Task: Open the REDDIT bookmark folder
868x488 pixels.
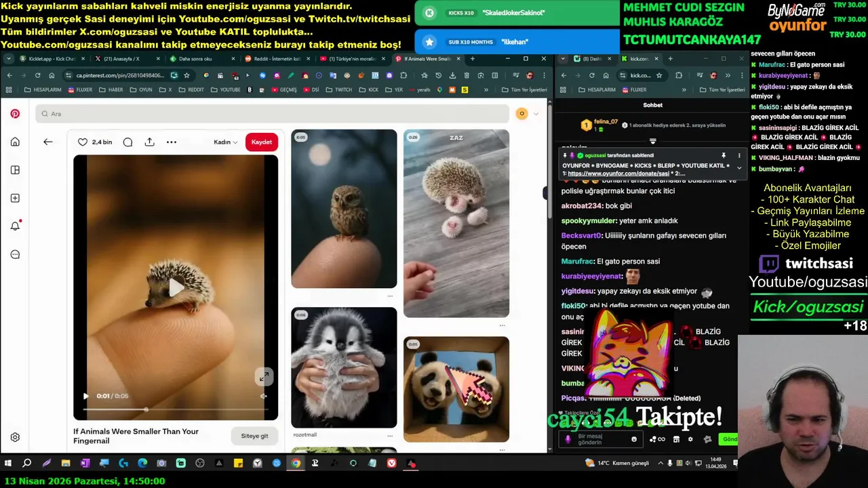Action: pos(191,89)
